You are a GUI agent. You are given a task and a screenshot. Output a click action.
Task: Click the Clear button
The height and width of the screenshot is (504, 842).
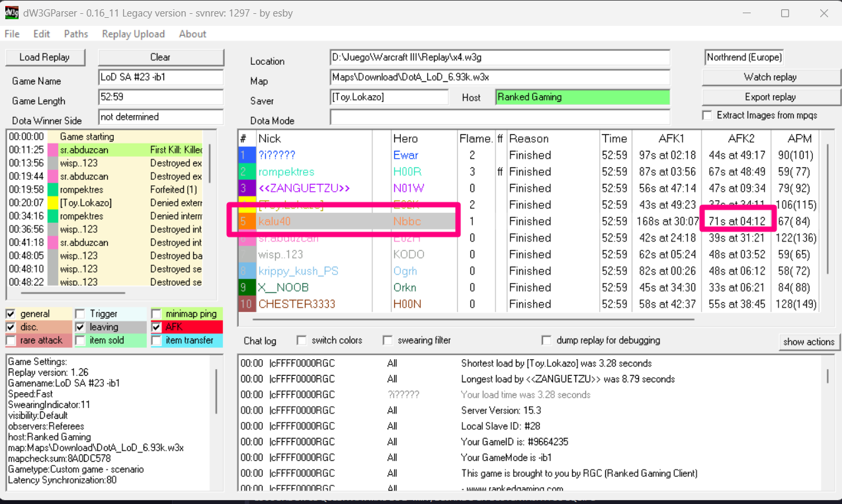coord(161,57)
